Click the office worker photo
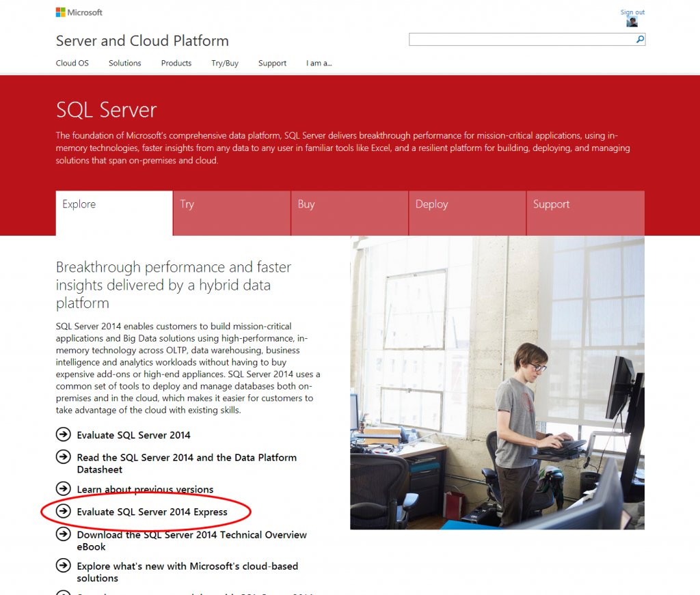 tap(498, 383)
